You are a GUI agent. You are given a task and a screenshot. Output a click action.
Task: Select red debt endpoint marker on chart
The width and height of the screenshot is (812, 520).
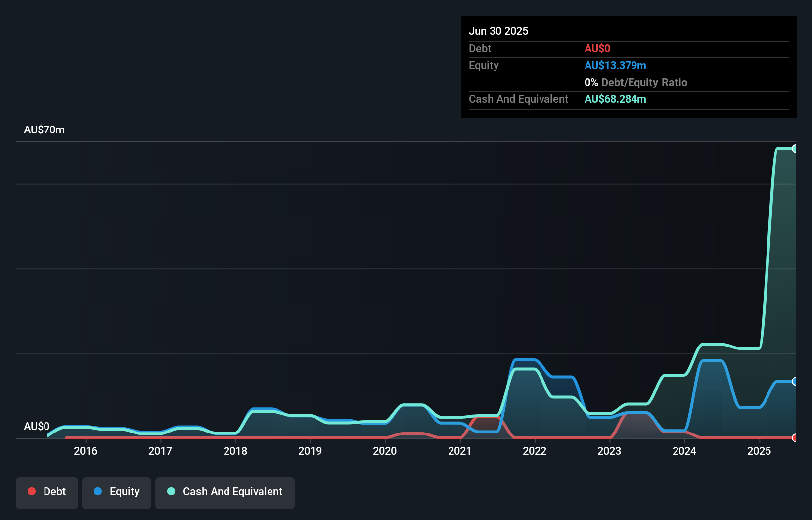(x=795, y=438)
